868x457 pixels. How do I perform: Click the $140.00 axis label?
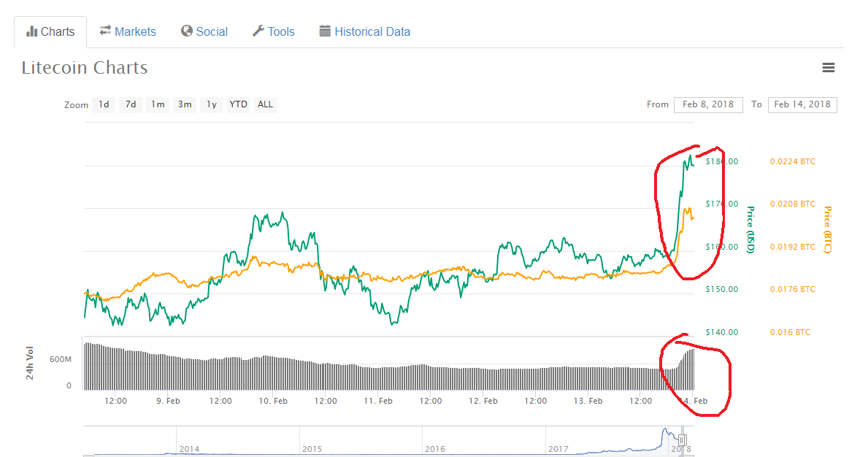[722, 332]
